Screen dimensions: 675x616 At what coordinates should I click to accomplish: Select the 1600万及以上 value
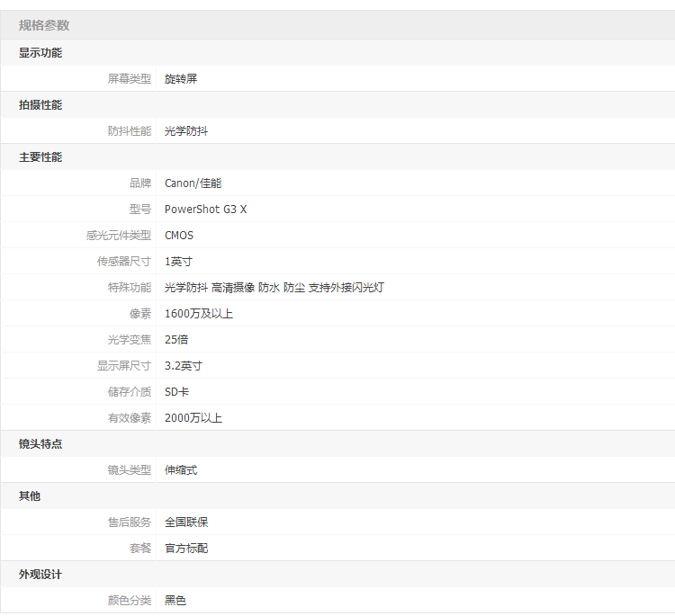199,314
